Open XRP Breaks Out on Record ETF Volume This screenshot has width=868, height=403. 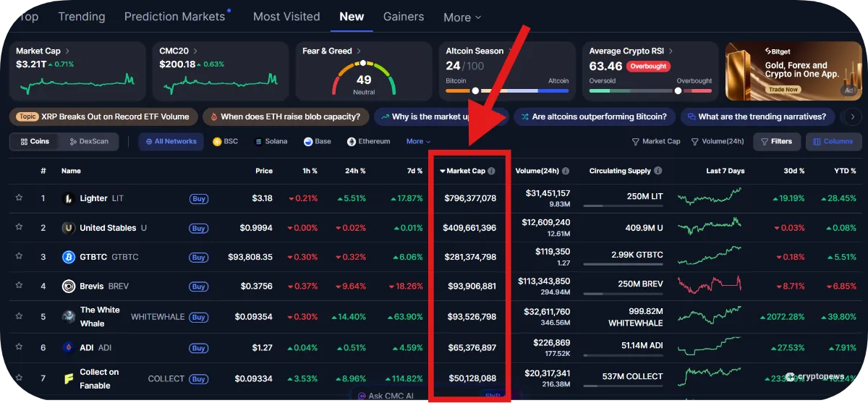(x=103, y=116)
